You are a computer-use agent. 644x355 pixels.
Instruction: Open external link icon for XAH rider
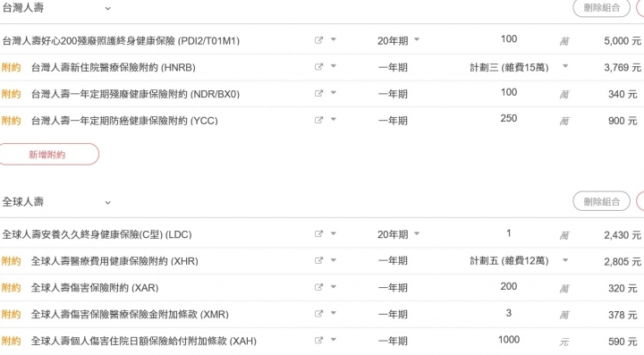(318, 341)
